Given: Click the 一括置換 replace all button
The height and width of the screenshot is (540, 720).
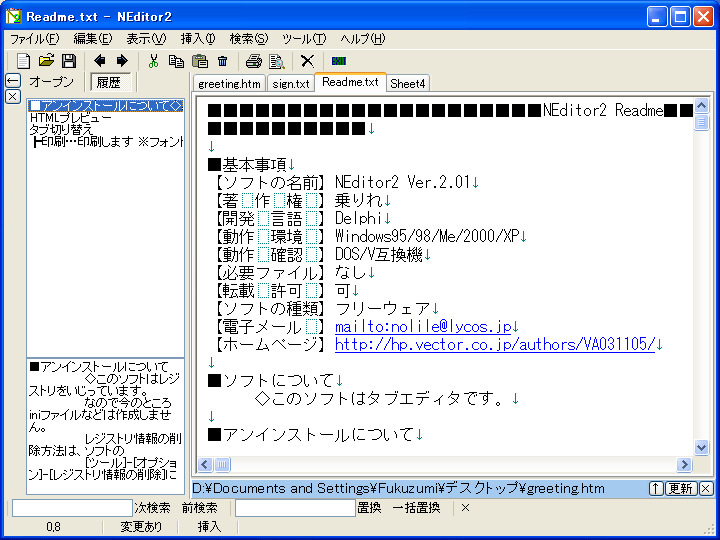Looking at the screenshot, I should [416, 508].
